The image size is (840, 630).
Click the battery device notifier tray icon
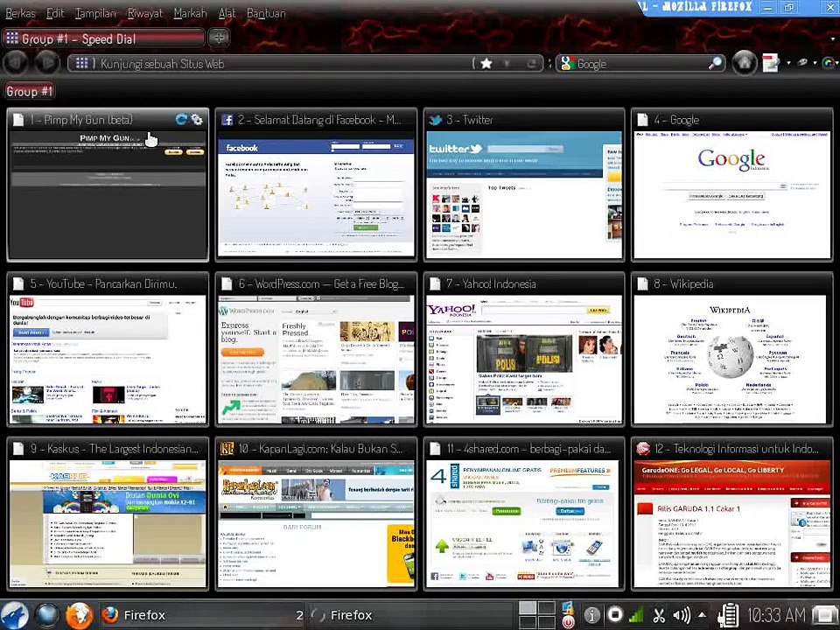(x=727, y=615)
